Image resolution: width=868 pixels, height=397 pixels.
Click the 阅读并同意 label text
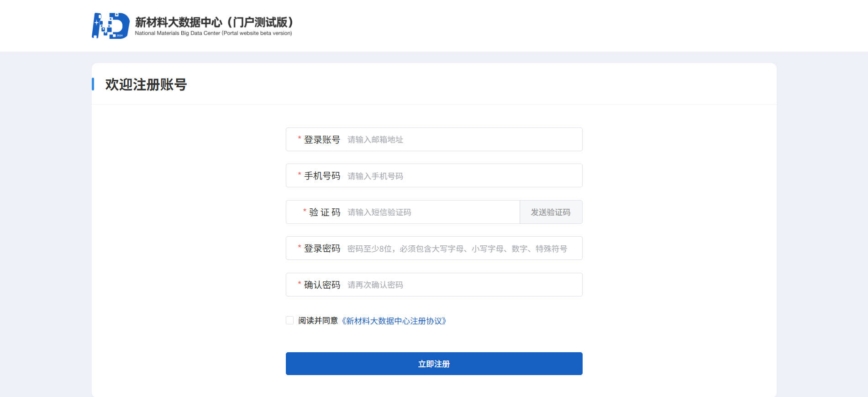319,321
